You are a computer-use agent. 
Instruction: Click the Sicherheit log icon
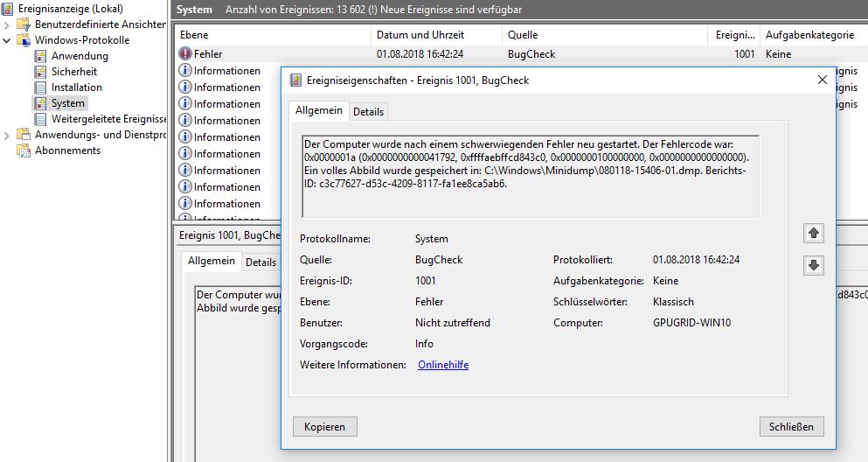point(40,72)
